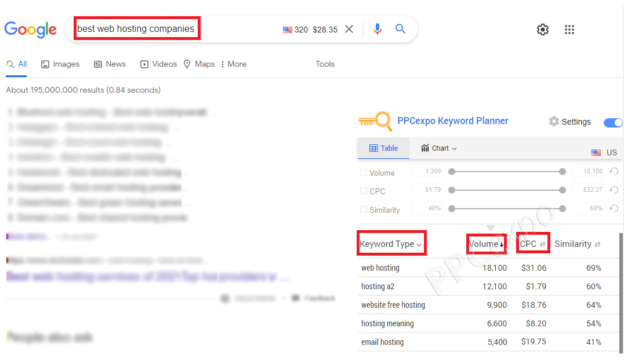The width and height of the screenshot is (624, 364).
Task: Open the More search options menu
Action: (234, 64)
